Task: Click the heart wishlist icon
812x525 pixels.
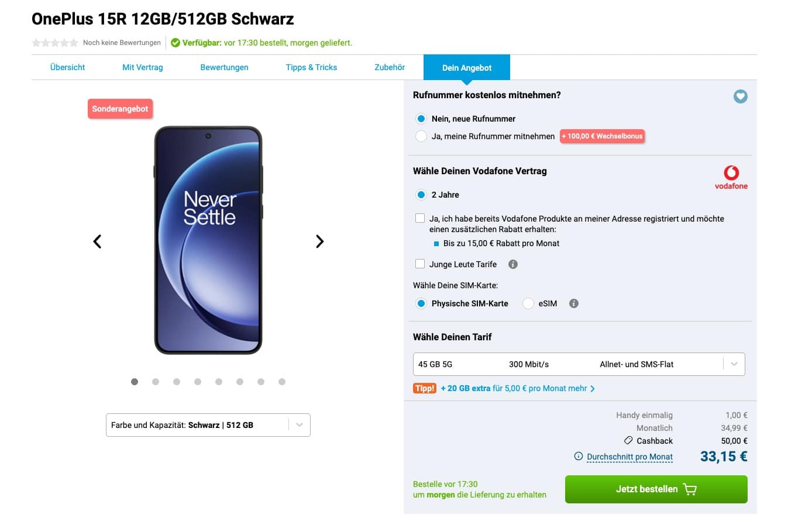Action: pyautogui.click(x=740, y=96)
